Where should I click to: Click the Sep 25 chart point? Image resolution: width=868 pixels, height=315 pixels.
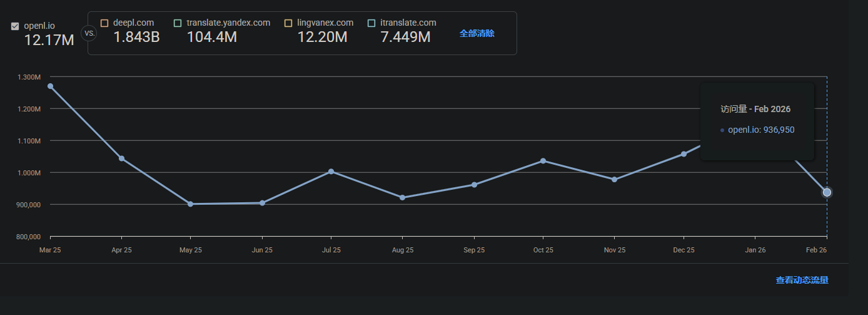[x=474, y=185]
